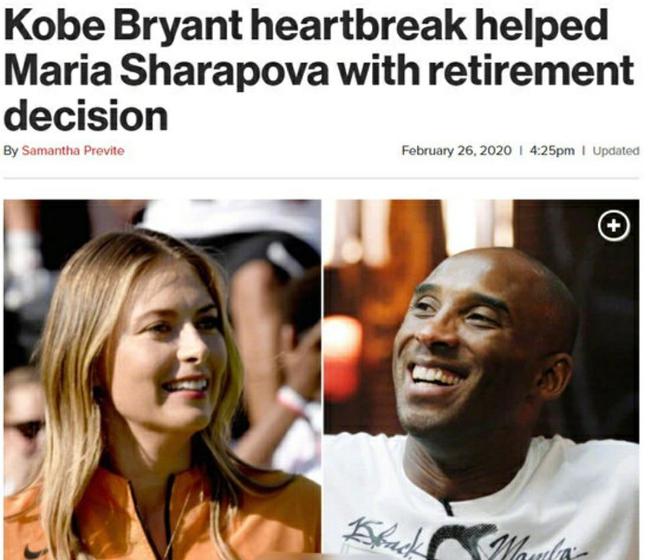Click 'Kobe Bryant' in the headline
Screen dimensions: 650x560
[122, 26]
